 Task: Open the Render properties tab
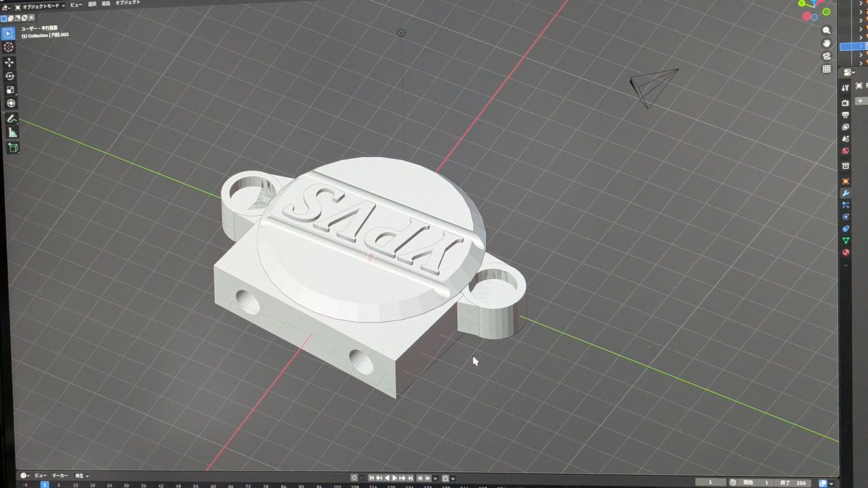click(845, 103)
